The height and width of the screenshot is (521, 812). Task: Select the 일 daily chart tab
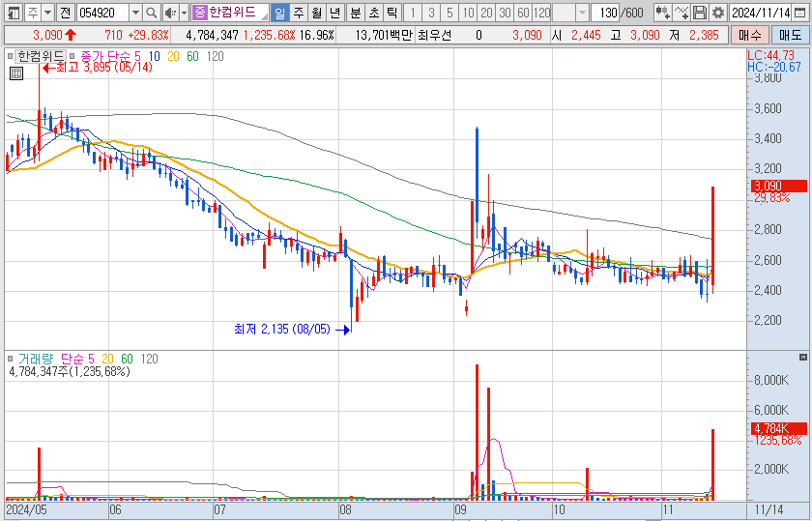coord(280,13)
